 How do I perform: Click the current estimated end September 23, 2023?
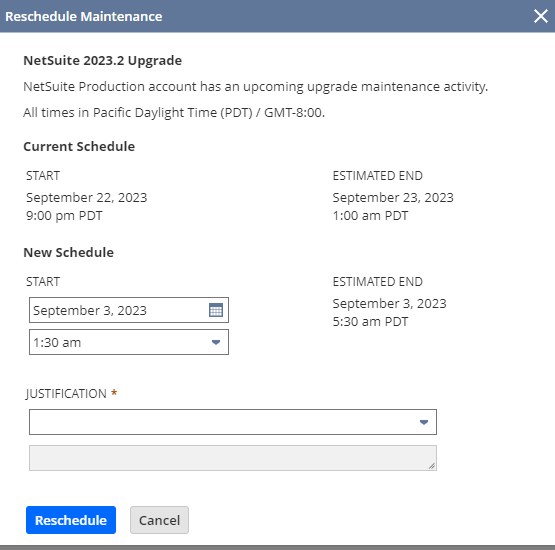pos(393,197)
